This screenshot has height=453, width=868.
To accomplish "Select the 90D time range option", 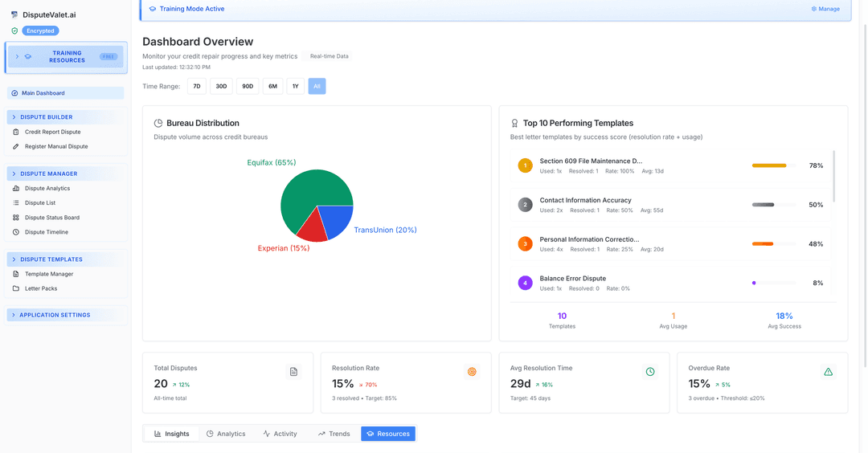I will click(248, 86).
